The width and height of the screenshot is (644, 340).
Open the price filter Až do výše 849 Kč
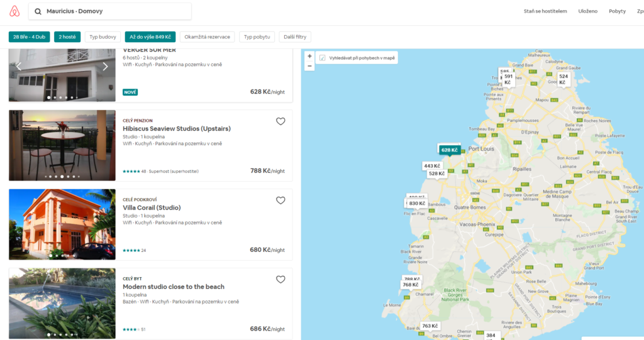coord(150,37)
